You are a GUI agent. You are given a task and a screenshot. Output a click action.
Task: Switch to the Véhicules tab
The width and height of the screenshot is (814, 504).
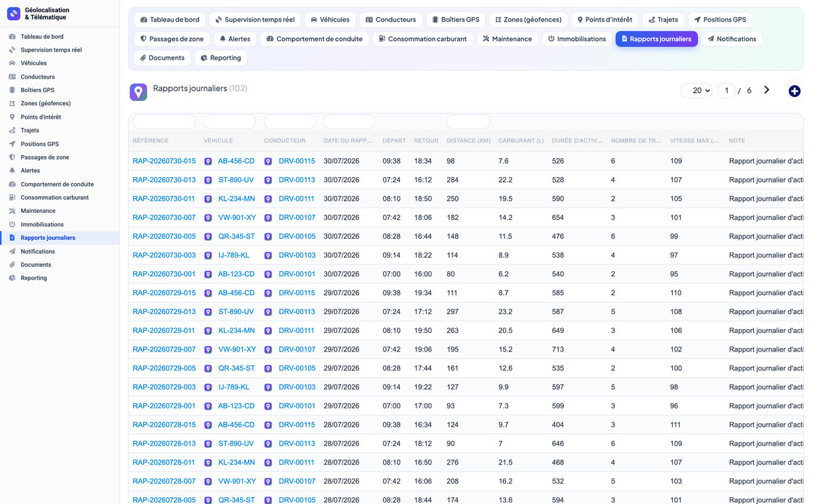(330, 20)
